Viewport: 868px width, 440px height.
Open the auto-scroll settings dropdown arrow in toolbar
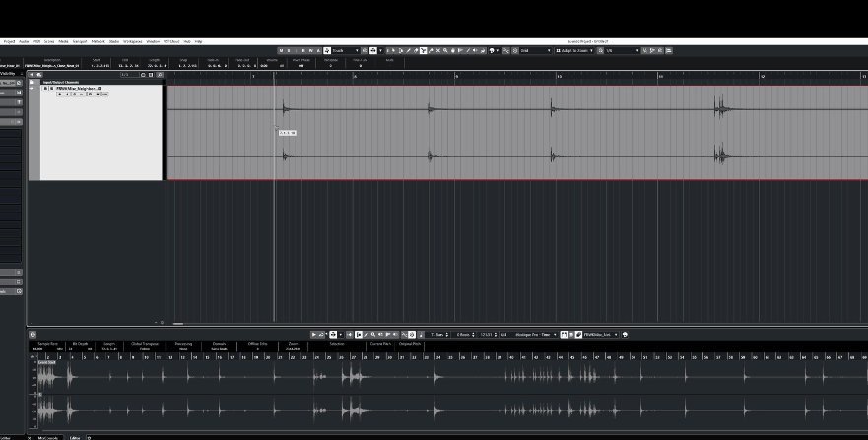380,50
